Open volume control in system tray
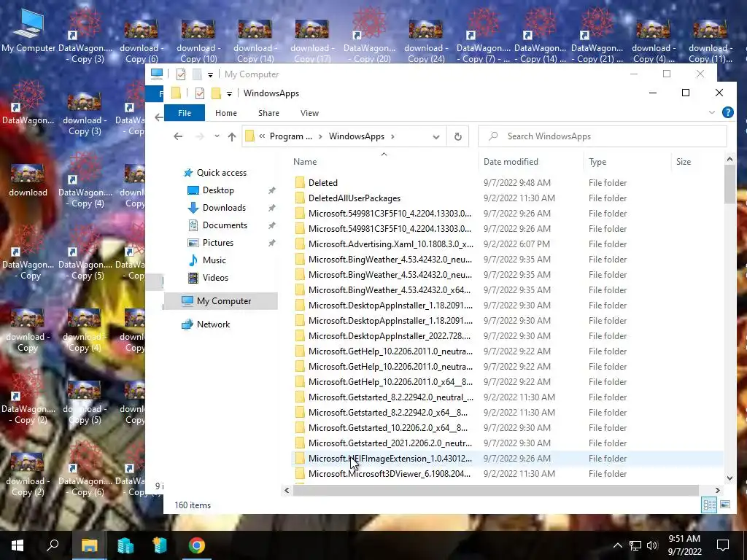747x560 pixels. [652, 545]
